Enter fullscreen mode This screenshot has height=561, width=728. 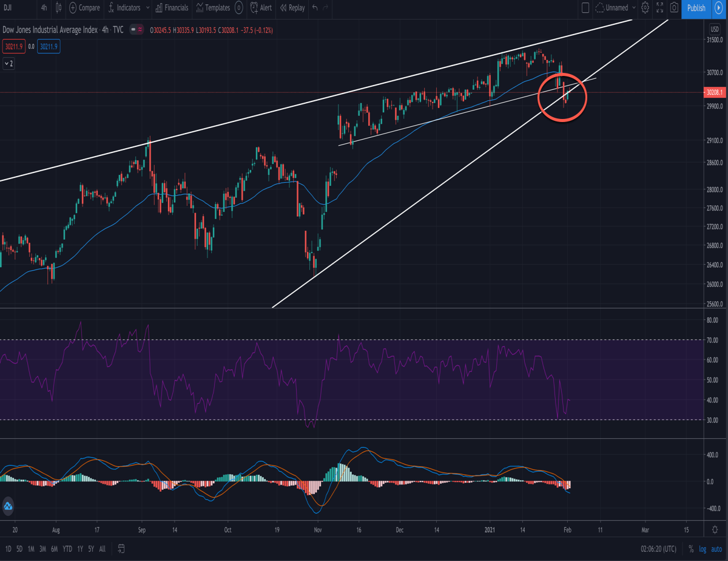pyautogui.click(x=659, y=8)
